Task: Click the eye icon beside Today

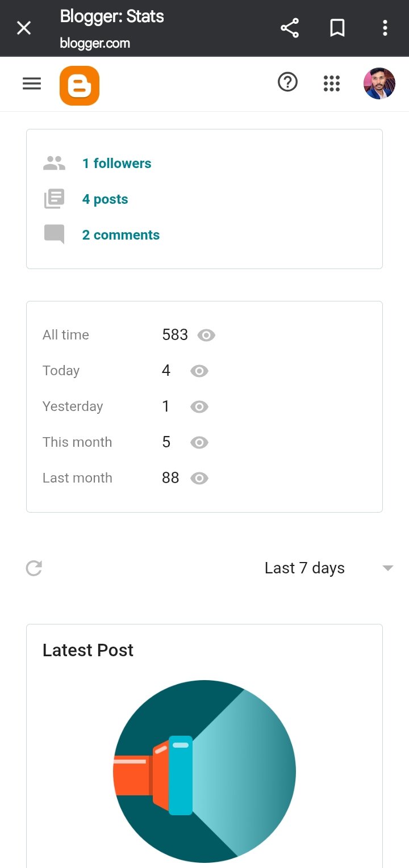Action: (199, 371)
